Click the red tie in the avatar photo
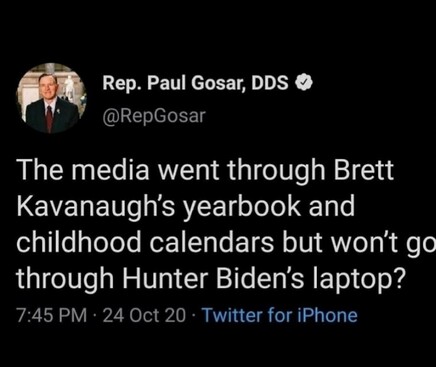The height and width of the screenshot is (367, 436). point(49,118)
